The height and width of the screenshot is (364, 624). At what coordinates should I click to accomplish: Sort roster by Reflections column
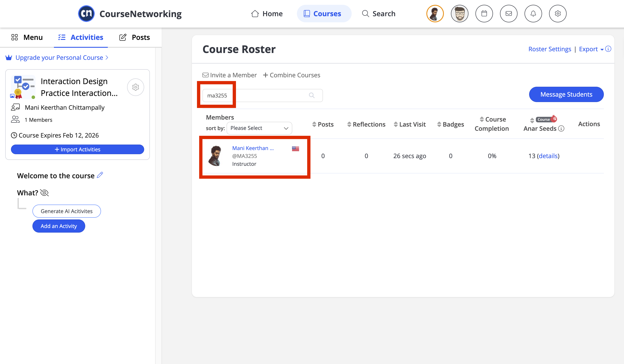coord(366,124)
